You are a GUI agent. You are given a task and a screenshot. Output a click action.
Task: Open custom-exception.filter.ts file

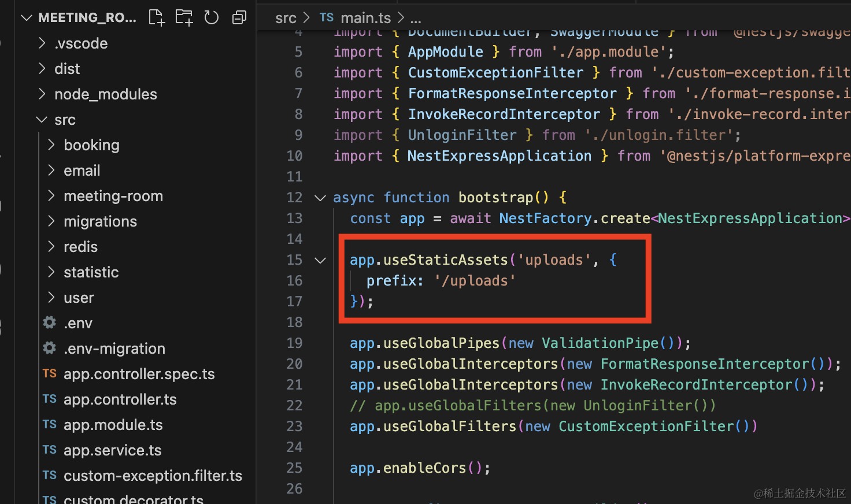coord(153,476)
